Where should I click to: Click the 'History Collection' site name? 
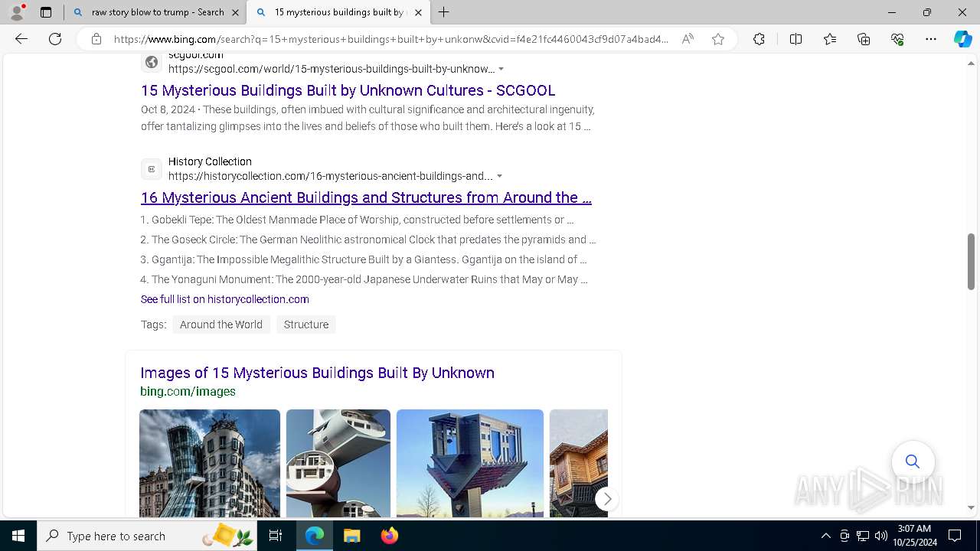pos(210,161)
